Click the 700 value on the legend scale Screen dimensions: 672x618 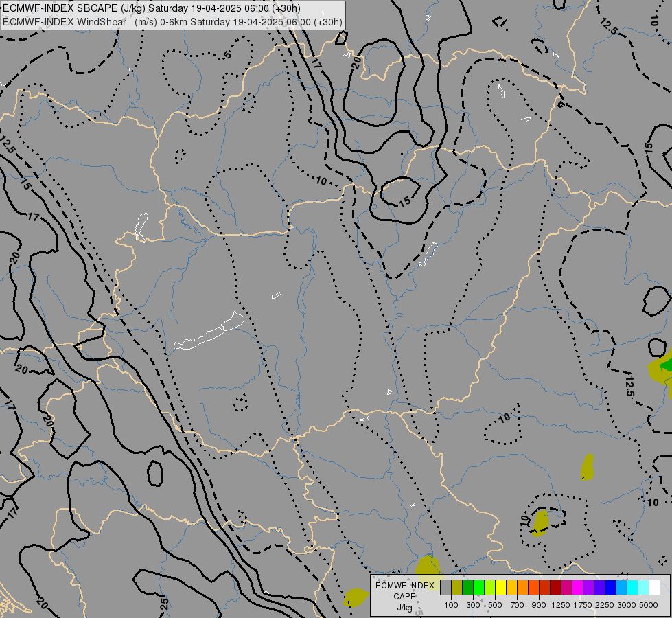coord(518,605)
